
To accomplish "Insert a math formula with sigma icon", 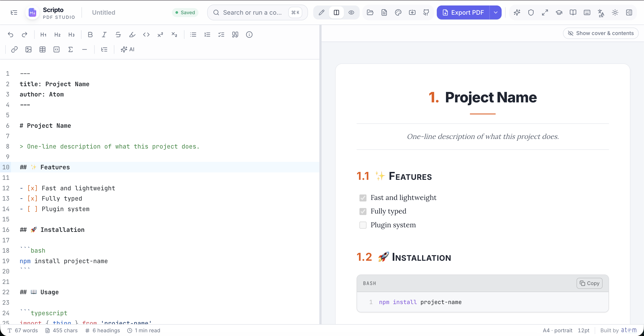I will (x=71, y=49).
